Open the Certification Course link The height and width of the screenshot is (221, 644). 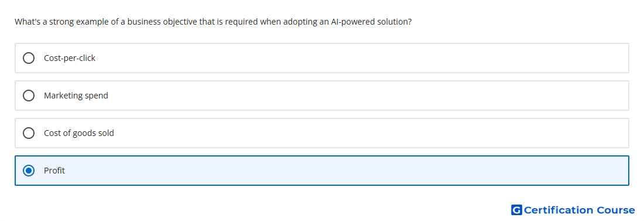[573, 210]
